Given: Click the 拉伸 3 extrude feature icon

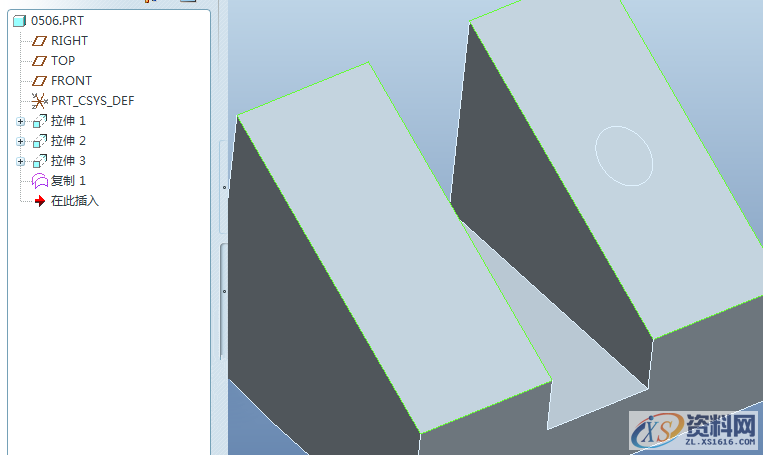Looking at the screenshot, I should pos(40,161).
